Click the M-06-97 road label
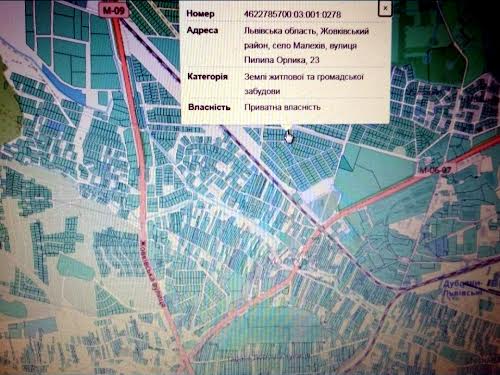 pyautogui.click(x=435, y=170)
